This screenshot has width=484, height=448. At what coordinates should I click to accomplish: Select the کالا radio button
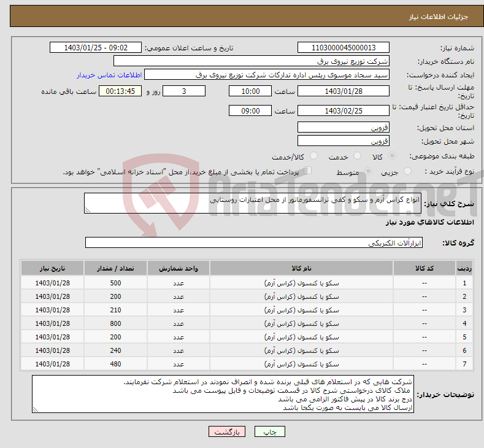(392, 156)
